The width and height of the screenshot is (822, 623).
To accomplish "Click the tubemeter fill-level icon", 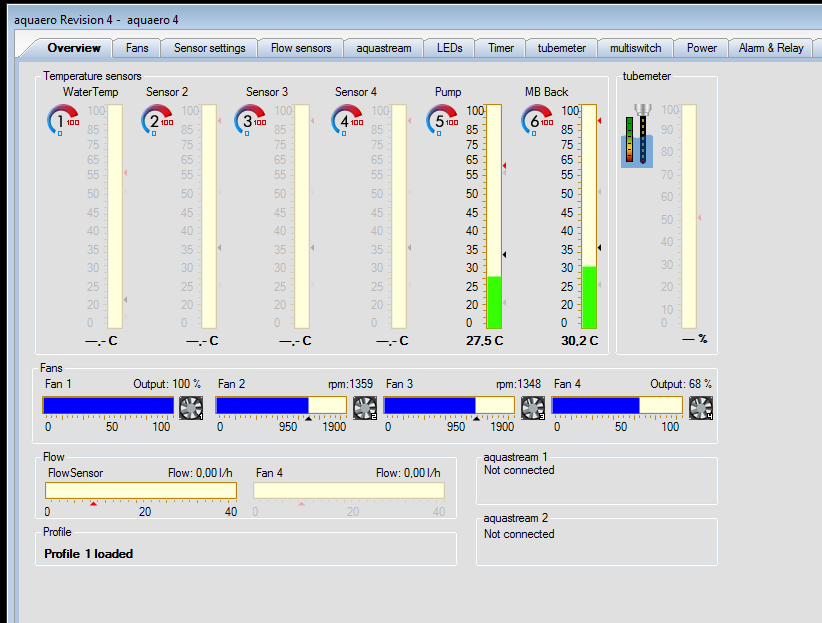I will (637, 136).
